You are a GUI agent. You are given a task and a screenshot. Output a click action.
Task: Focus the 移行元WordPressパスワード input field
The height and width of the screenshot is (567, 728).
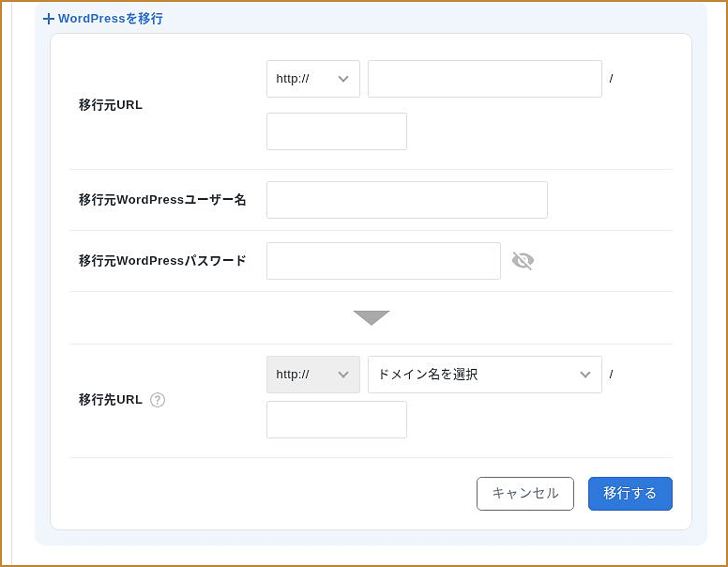click(384, 261)
